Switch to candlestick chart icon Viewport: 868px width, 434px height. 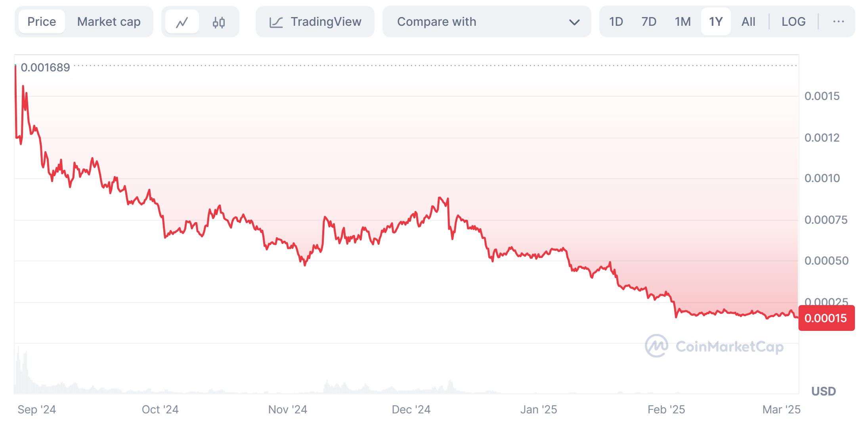click(x=218, y=22)
